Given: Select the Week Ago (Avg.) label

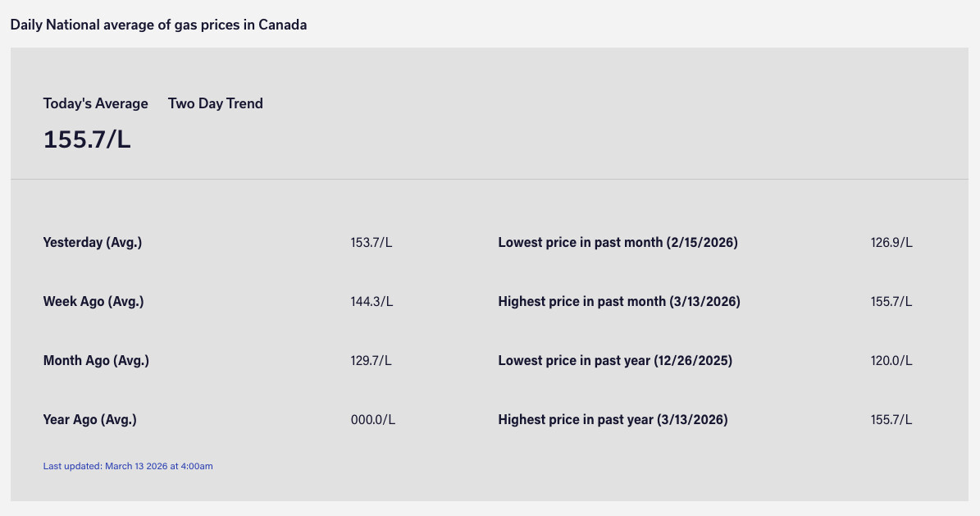Looking at the screenshot, I should click(x=93, y=302).
